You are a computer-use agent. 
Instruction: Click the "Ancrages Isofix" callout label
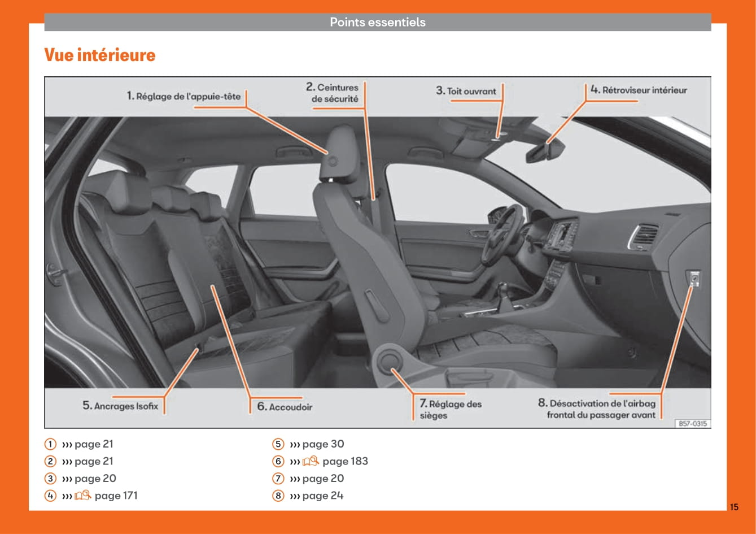(120, 406)
